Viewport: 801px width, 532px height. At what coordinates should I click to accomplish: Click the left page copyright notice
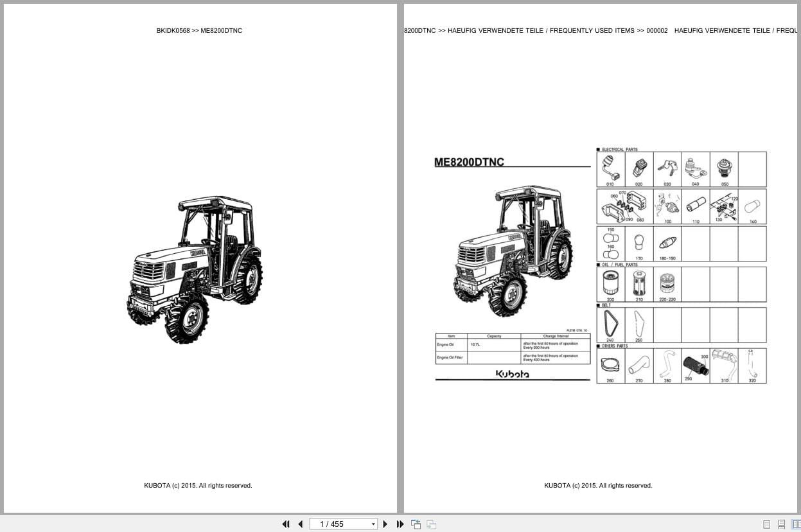click(198, 486)
